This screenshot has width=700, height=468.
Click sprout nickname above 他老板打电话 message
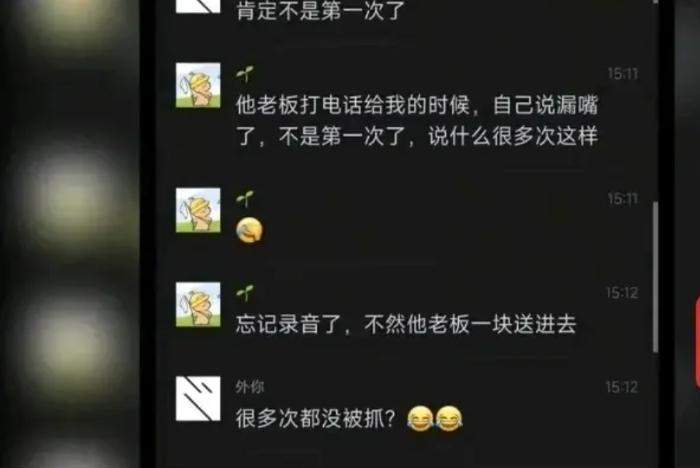tap(245, 74)
